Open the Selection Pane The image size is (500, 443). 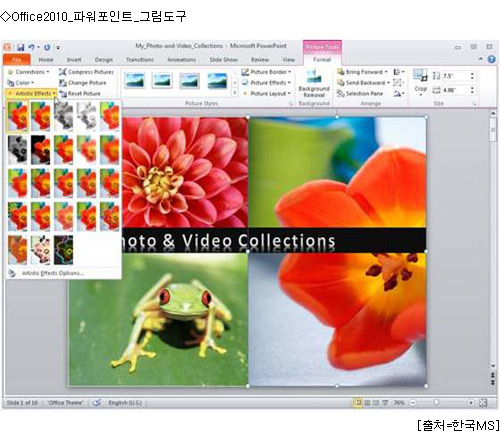(x=360, y=94)
